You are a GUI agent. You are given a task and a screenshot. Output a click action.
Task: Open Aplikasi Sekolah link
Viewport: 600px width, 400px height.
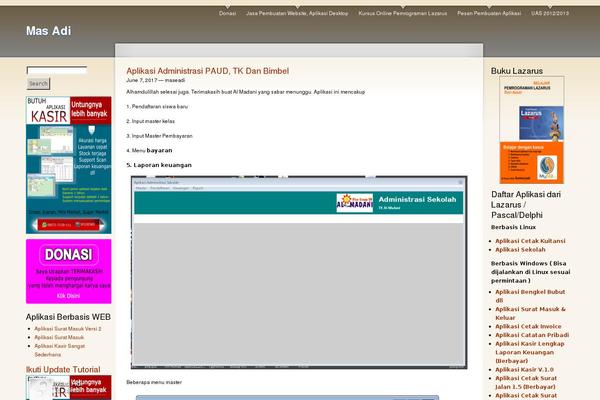520,250
